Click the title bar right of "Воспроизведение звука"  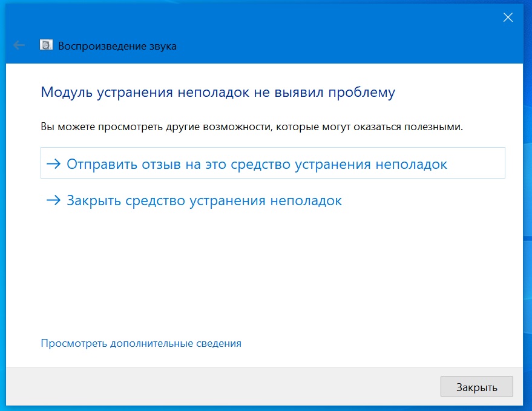pyautogui.click(x=333, y=46)
